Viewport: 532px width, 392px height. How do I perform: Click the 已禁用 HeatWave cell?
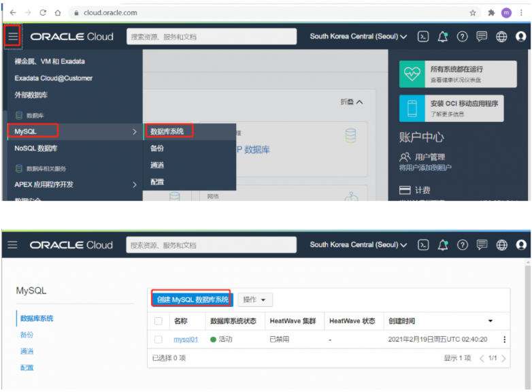[x=279, y=340]
